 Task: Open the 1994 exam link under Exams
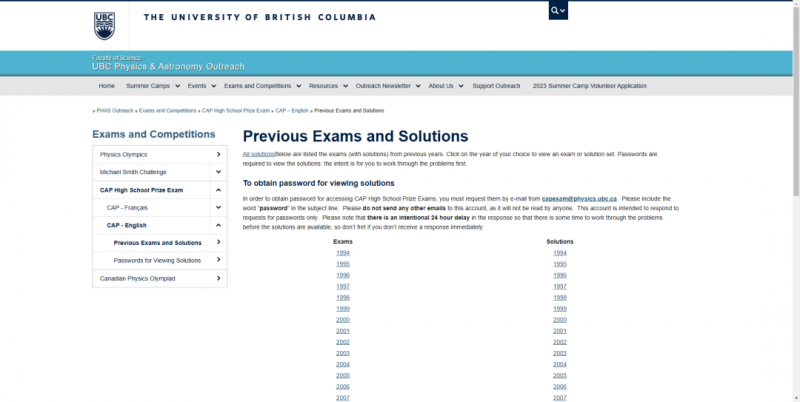point(343,253)
